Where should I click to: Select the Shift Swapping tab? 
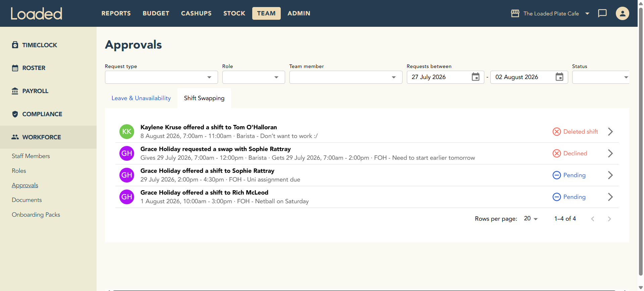point(204,98)
